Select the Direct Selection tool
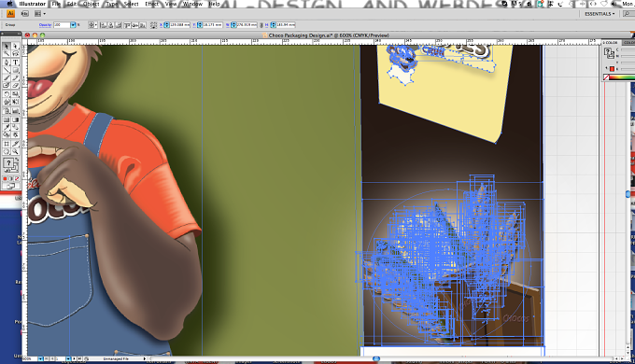This screenshot has height=364, width=635. pos(15,46)
